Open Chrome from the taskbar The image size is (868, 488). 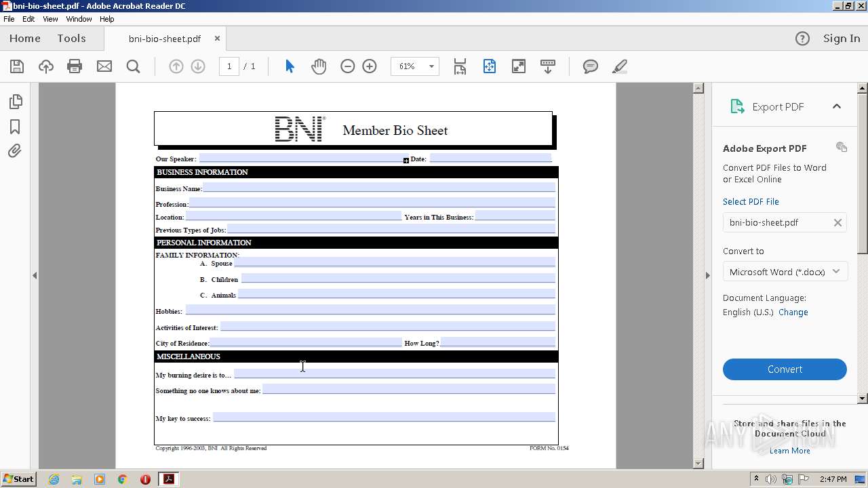click(122, 479)
